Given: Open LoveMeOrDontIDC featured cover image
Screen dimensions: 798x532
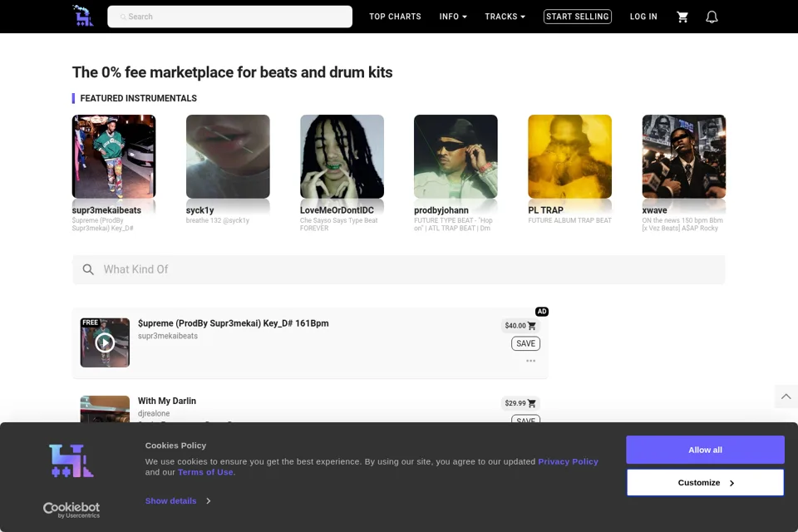Looking at the screenshot, I should (x=342, y=156).
